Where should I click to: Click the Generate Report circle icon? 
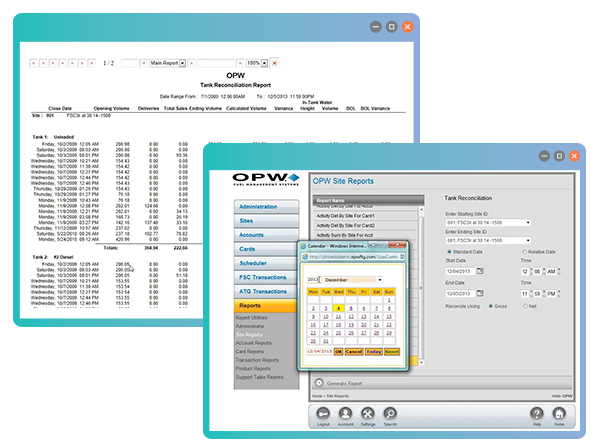point(319,383)
